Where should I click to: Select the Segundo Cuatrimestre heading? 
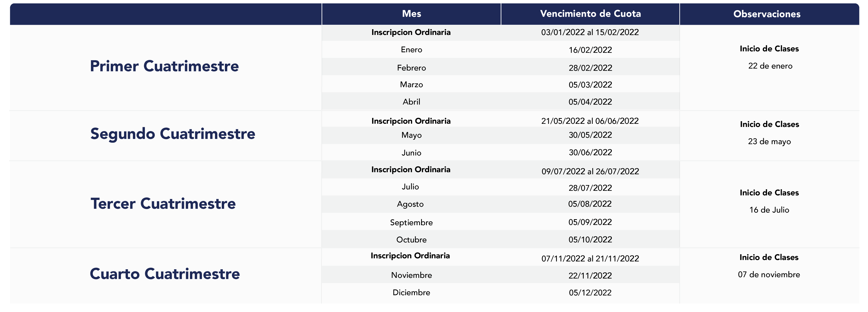(173, 134)
